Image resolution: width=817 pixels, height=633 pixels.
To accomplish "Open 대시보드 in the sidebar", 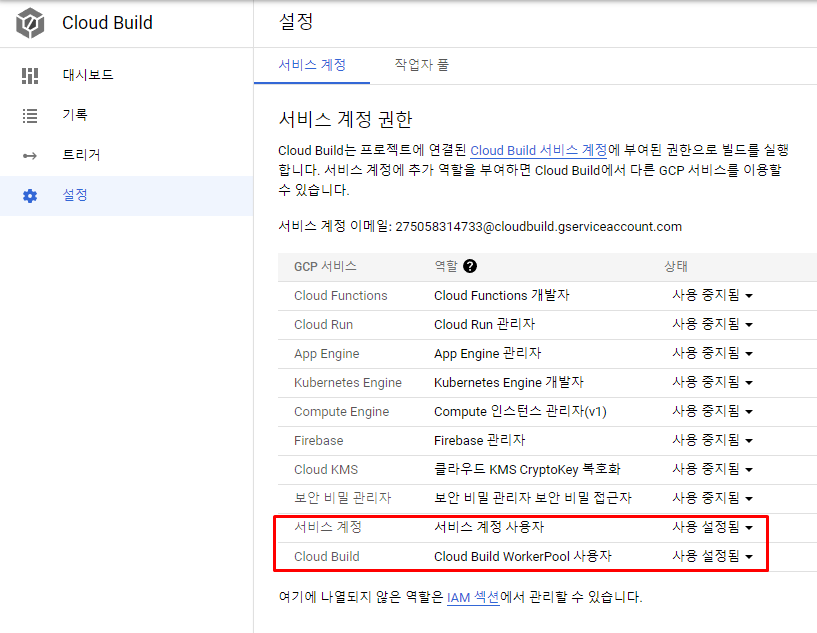I will coord(127,75).
